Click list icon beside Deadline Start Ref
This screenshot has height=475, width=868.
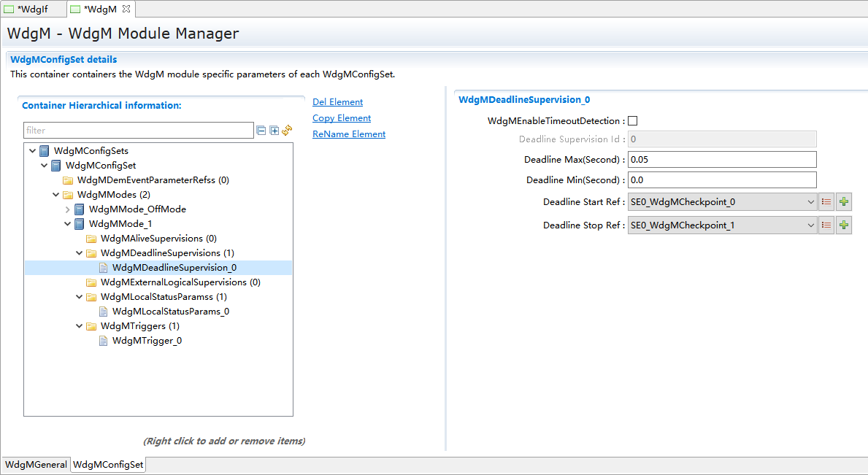(x=826, y=202)
